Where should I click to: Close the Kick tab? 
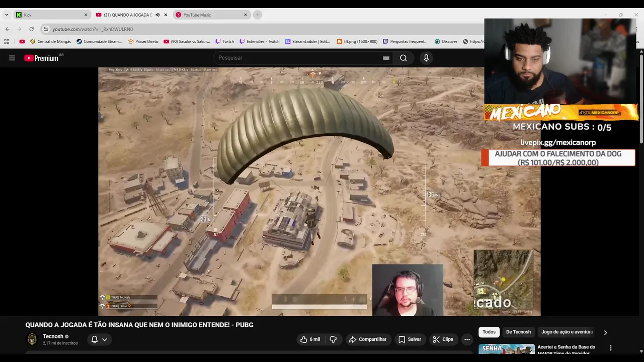(x=86, y=15)
